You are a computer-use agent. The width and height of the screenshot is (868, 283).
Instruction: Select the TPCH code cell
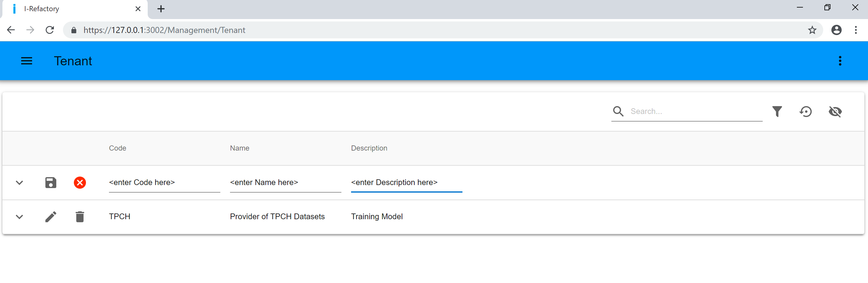[120, 216]
